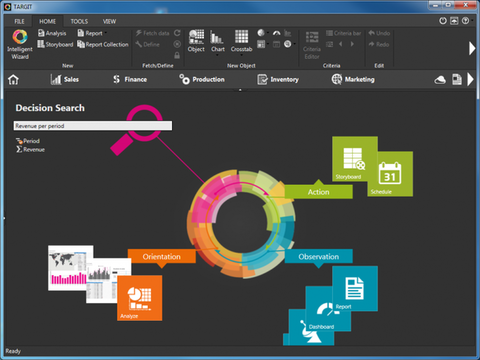
Task: Create a new Storyboard from the ribbon
Action: pyautogui.click(x=55, y=44)
